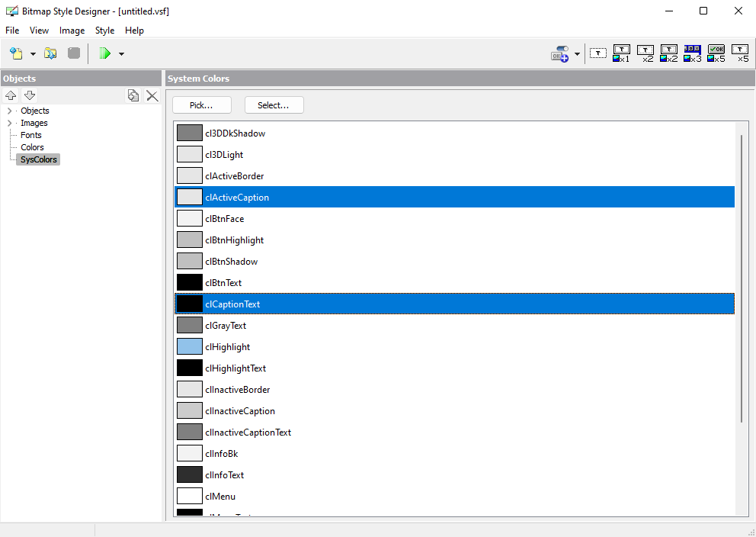
Task: Click the move object up arrow
Action: click(x=11, y=95)
